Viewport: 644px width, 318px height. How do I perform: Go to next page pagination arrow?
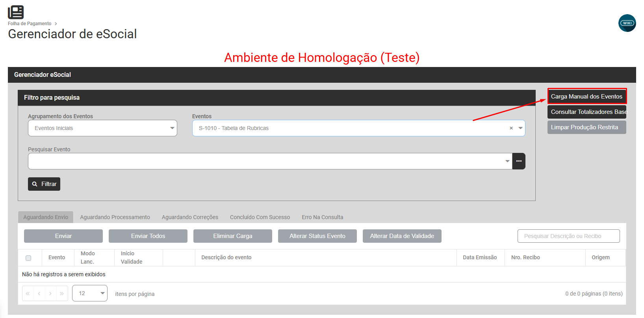50,294
